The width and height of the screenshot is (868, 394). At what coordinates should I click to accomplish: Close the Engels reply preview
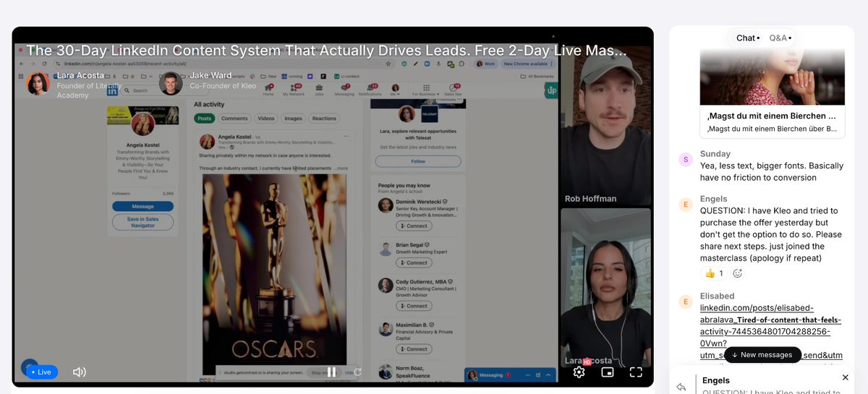[x=845, y=377]
